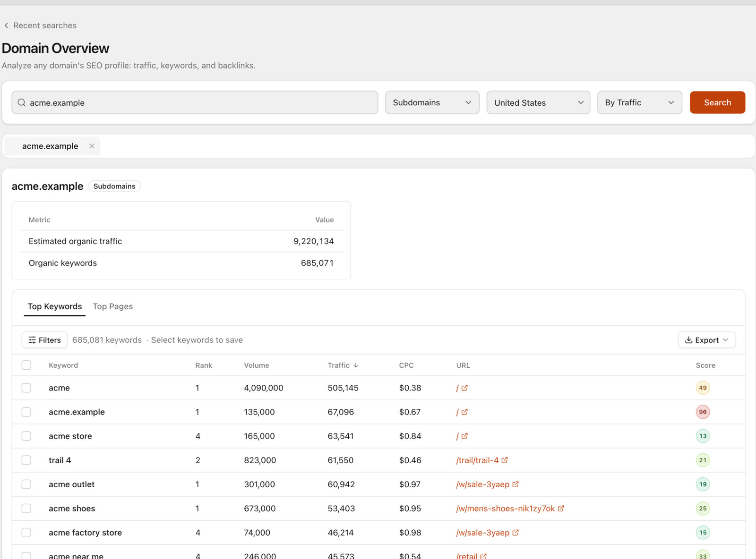
Task: Click score badge 25 for acme shoes
Action: click(x=703, y=508)
